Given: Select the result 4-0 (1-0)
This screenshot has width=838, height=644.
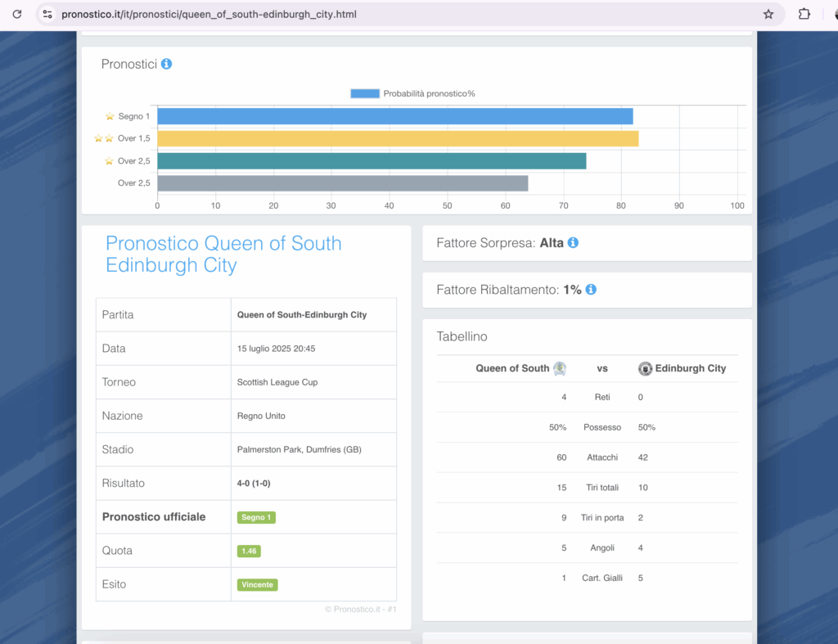Looking at the screenshot, I should (x=254, y=483).
